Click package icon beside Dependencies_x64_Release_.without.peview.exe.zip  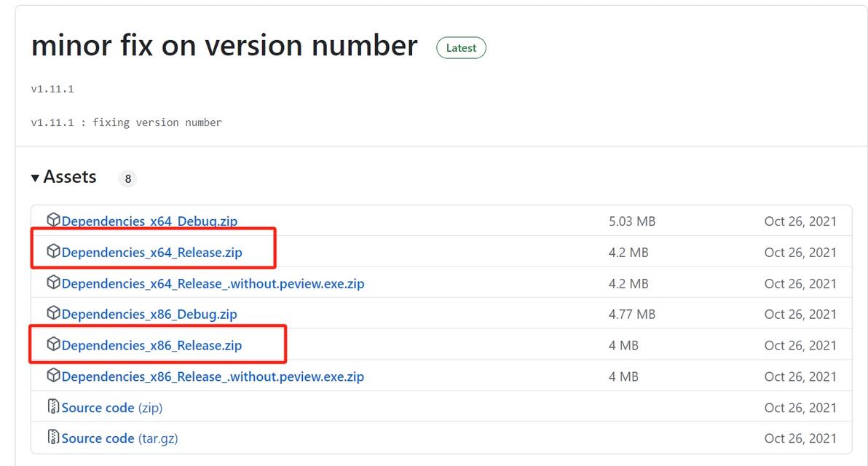click(x=53, y=283)
